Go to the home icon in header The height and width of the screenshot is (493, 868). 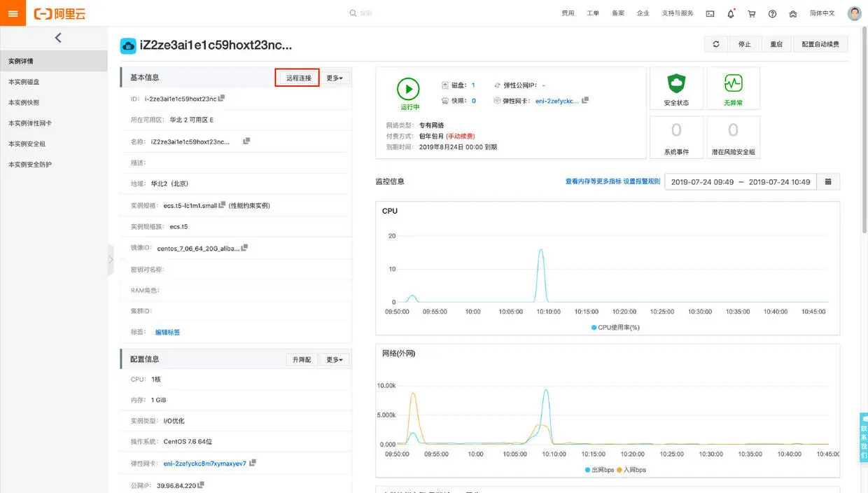[793, 13]
